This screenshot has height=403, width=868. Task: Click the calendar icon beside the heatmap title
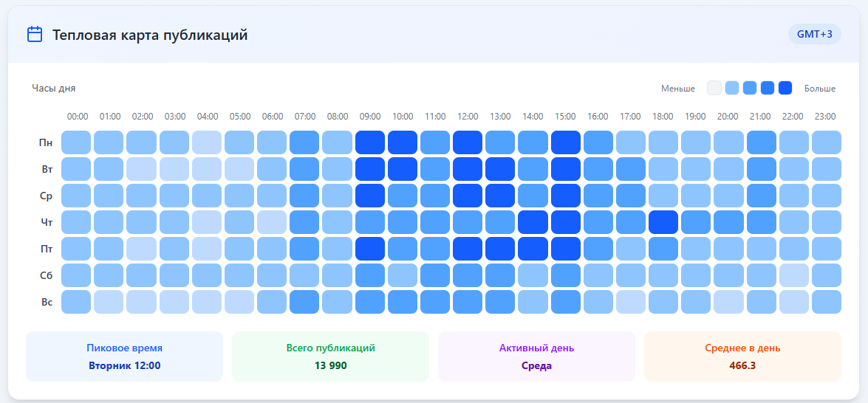[x=34, y=35]
